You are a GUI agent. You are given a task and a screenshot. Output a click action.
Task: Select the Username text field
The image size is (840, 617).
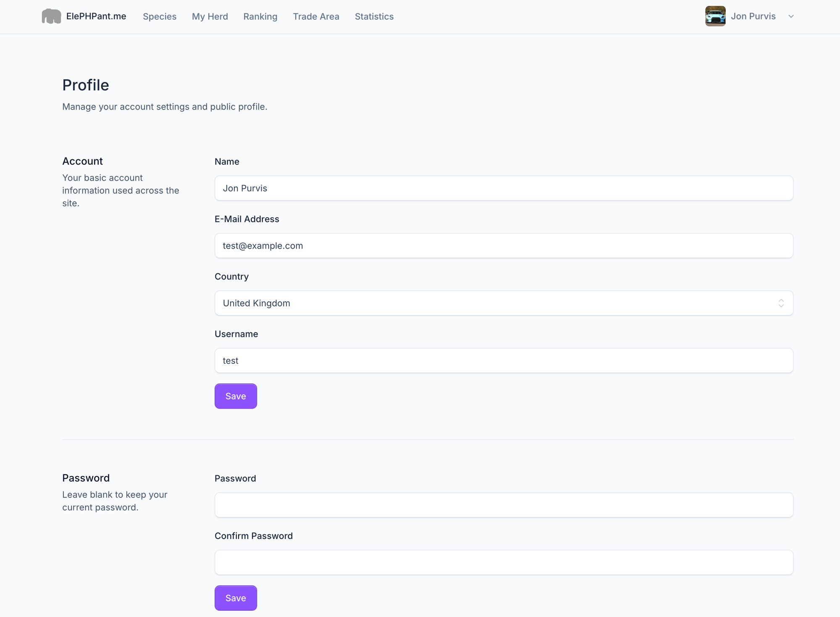[503, 361]
